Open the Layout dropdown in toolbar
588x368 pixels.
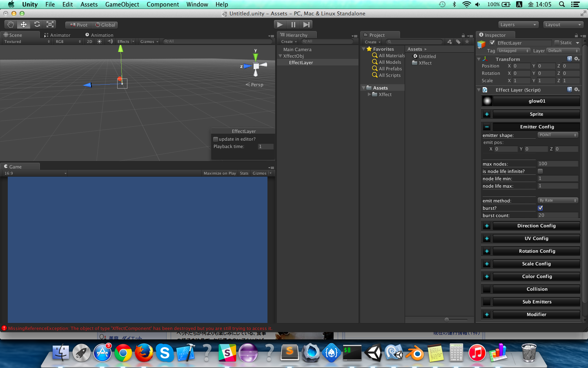[563, 25]
